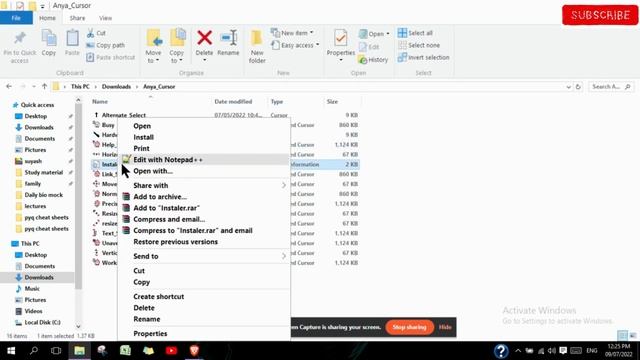This screenshot has width=640, height=360.
Task: Click Select all in ribbon
Action: click(415, 33)
